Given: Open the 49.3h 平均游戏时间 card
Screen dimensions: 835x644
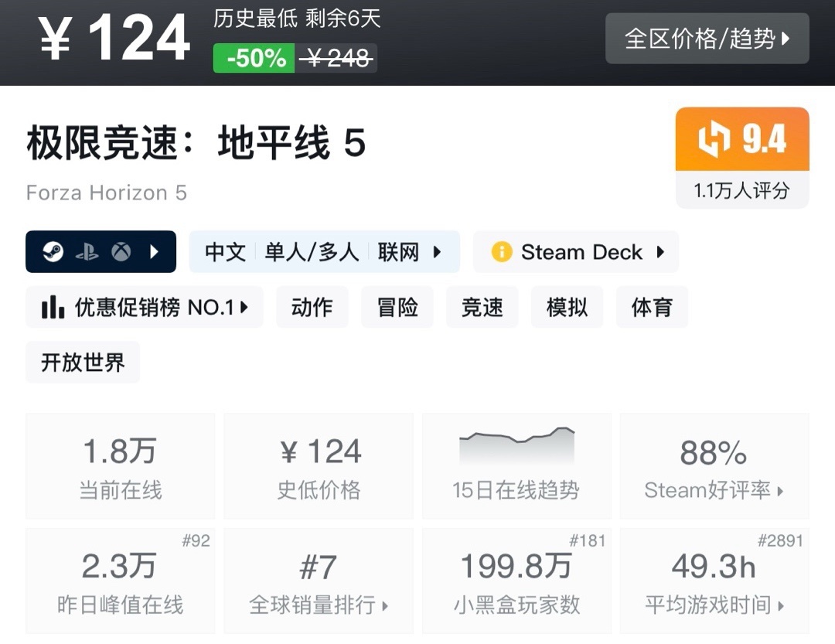Looking at the screenshot, I should click(x=714, y=581).
